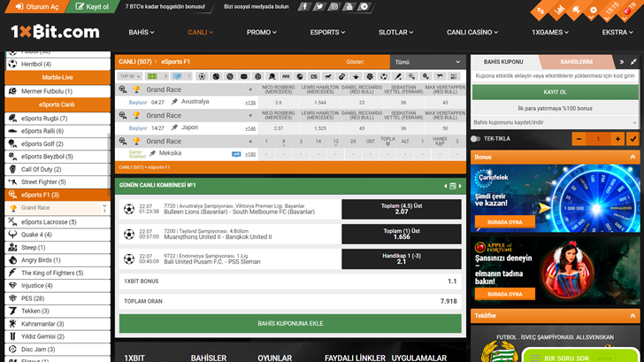Open the Göster Tümü dropdown
The image size is (644, 362).
click(427, 62)
